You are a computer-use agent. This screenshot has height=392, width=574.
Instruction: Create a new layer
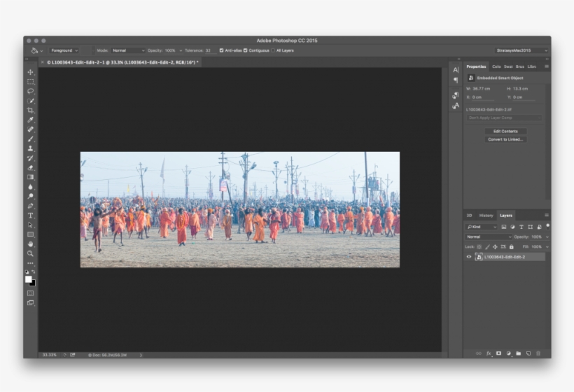pyautogui.click(x=528, y=353)
